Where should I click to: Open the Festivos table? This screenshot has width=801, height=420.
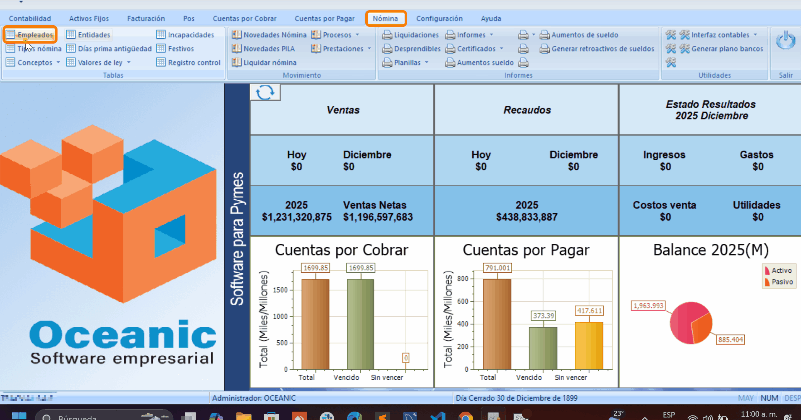pyautogui.click(x=181, y=48)
